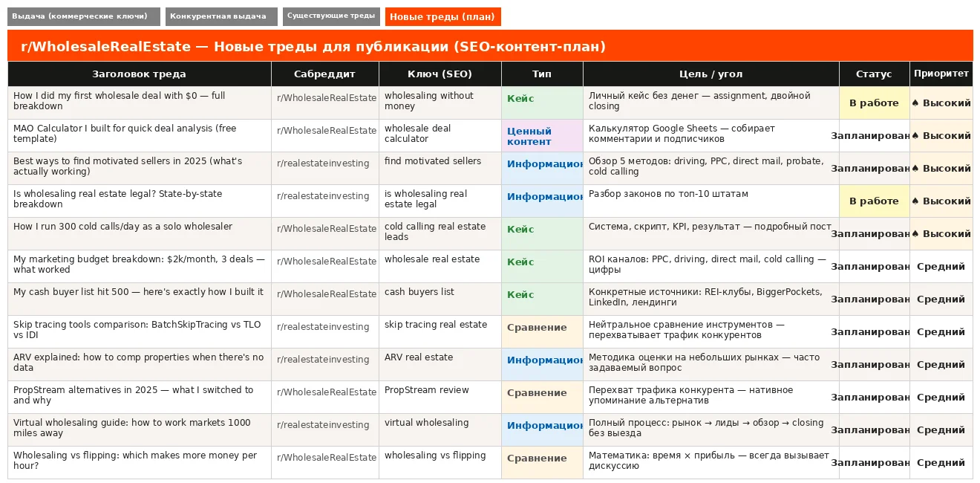Viewport: 980px width, 483px height.
Task: Click key cell 'is wholesaling real estate legal'
Action: pos(440,201)
